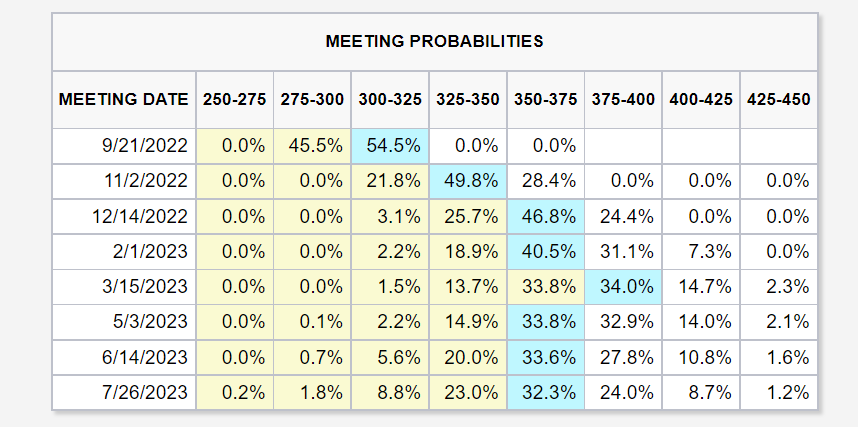The height and width of the screenshot is (427, 858).
Task: Click the MEETING PROBABILITIES table title
Action: click(434, 42)
